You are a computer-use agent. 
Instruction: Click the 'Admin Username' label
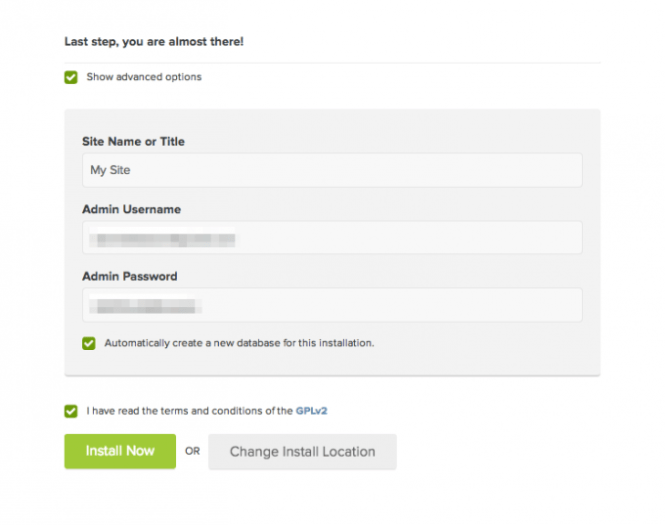(131, 209)
